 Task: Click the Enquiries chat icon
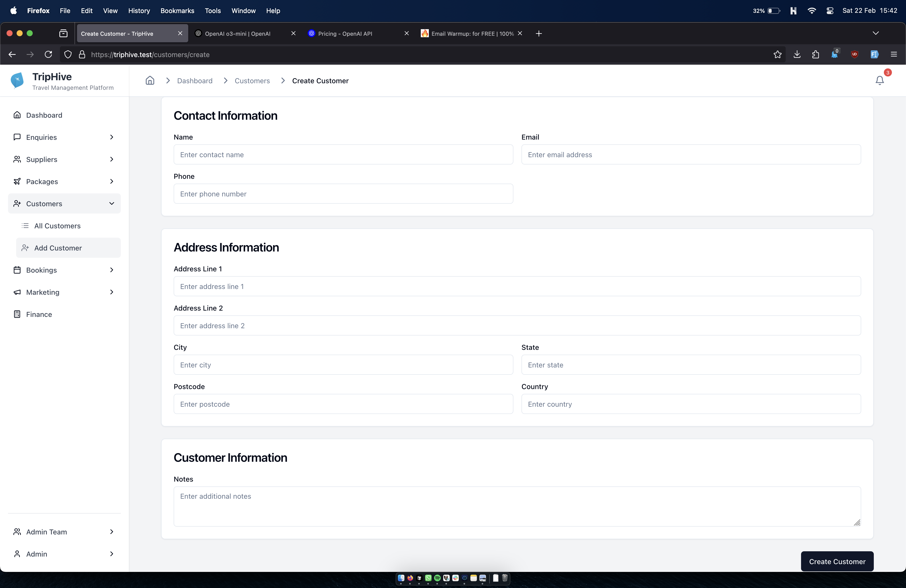[17, 137]
